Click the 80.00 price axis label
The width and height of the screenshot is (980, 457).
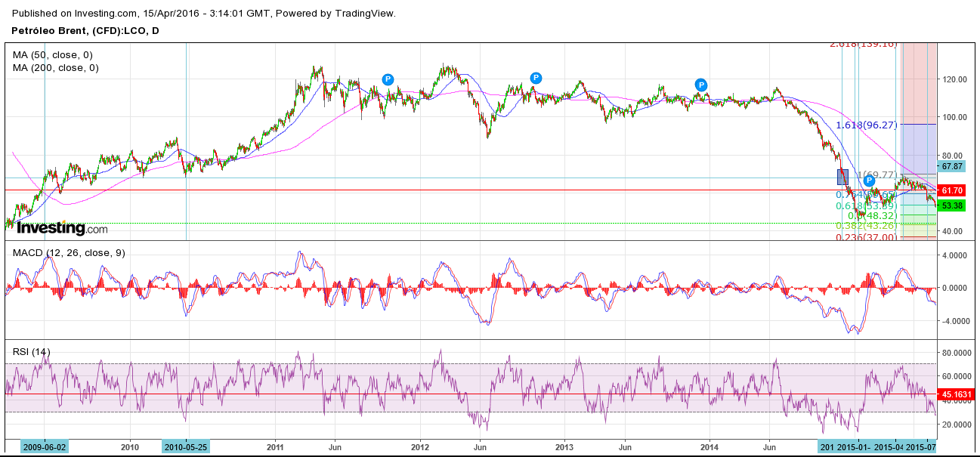point(952,155)
